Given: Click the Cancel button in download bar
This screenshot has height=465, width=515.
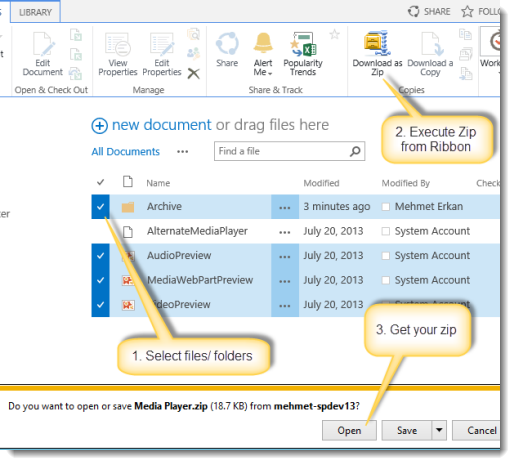Looking at the screenshot, I should click(476, 430).
